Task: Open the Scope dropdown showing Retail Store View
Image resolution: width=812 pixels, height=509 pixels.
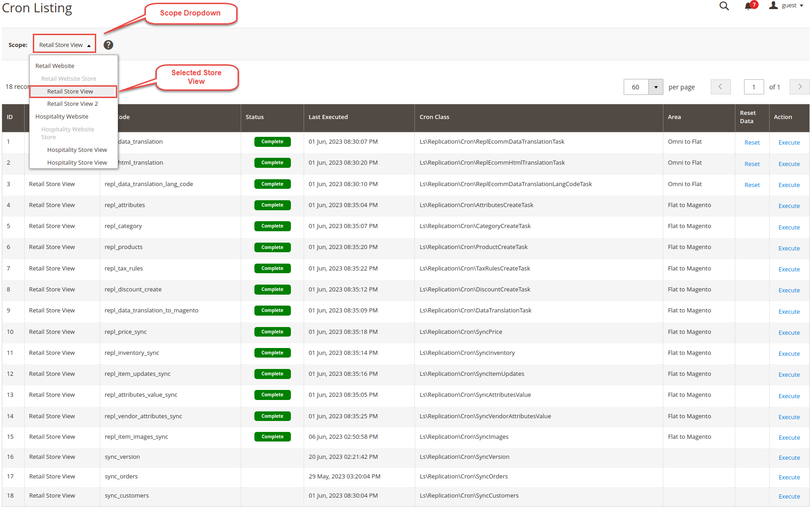Action: [x=64, y=45]
